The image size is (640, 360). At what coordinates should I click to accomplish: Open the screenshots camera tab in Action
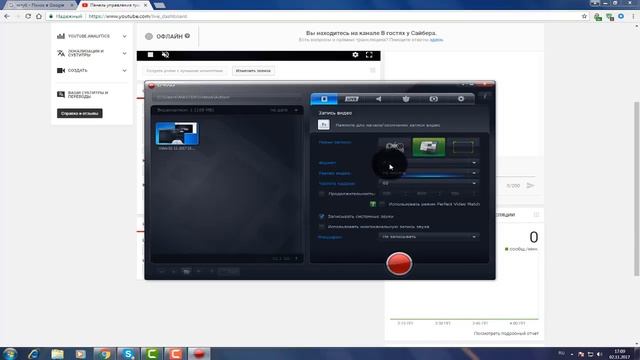[433, 99]
